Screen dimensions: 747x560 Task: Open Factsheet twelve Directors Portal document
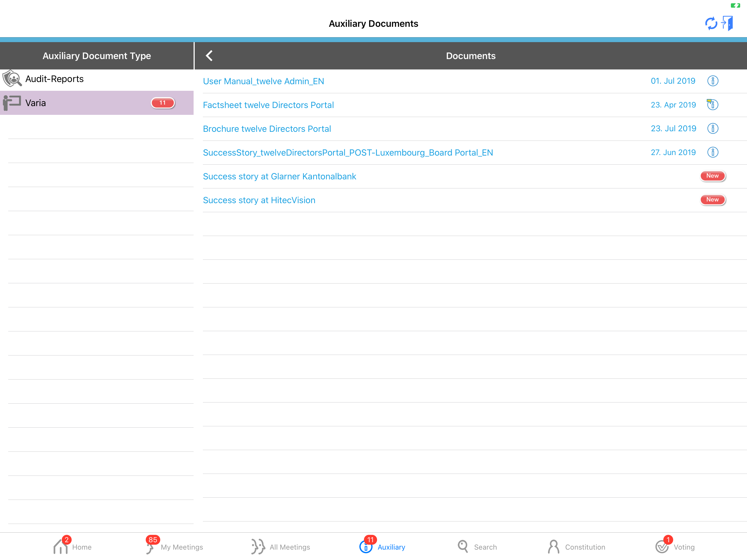(268, 105)
